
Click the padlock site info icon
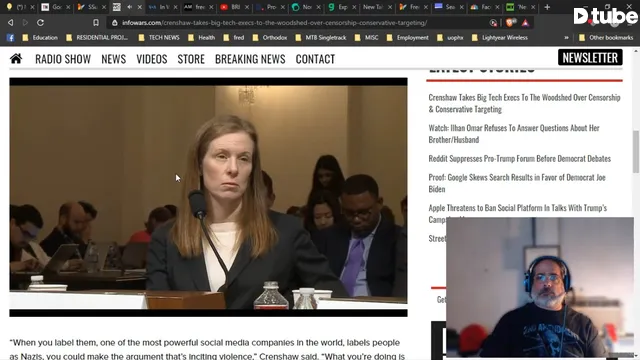pos(115,23)
